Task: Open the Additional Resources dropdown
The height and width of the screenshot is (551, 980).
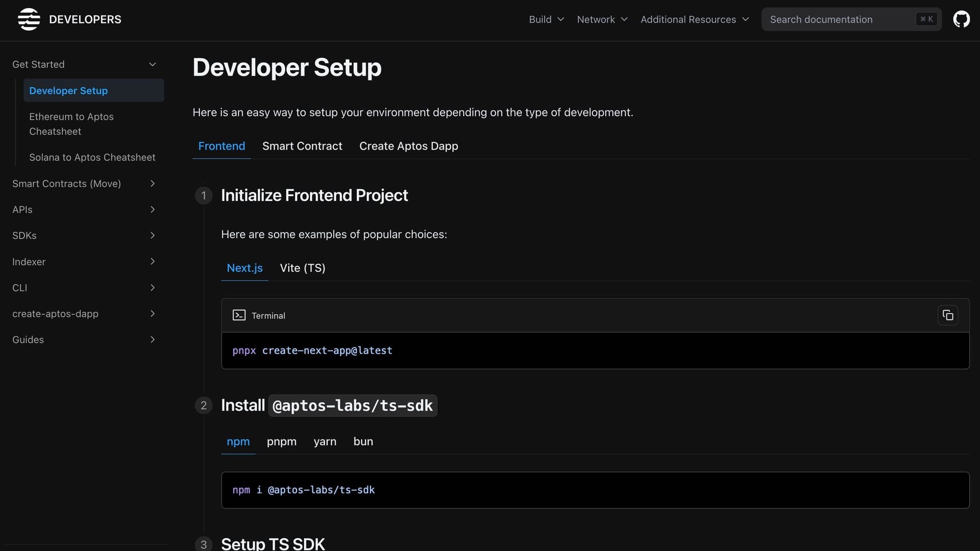Action: click(695, 19)
